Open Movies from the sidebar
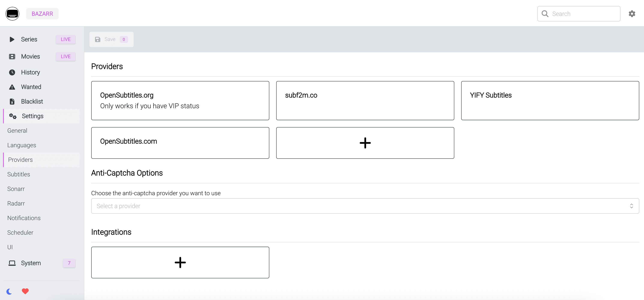This screenshot has width=644, height=300. coord(30,57)
